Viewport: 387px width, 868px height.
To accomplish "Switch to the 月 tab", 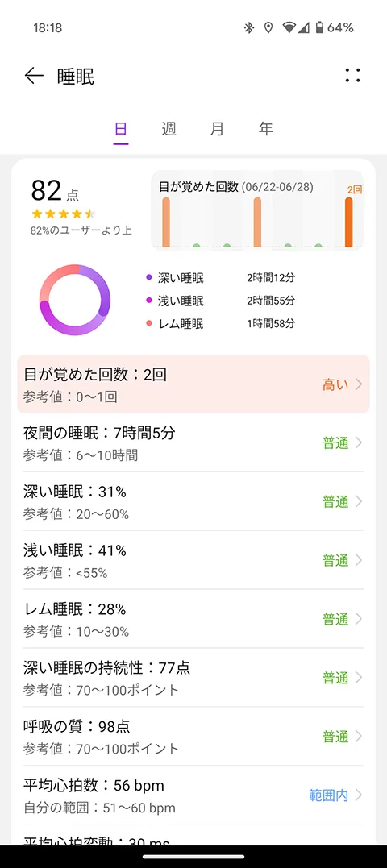I will [x=217, y=129].
